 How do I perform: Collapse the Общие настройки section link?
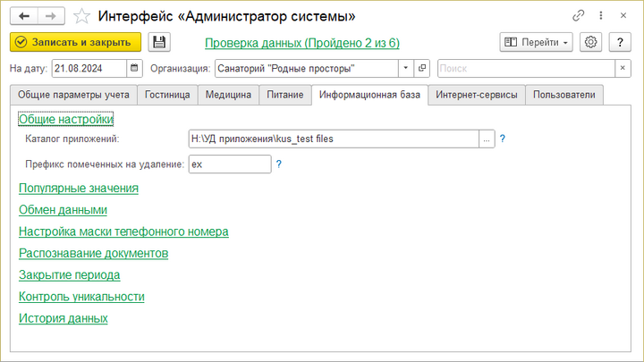65,119
